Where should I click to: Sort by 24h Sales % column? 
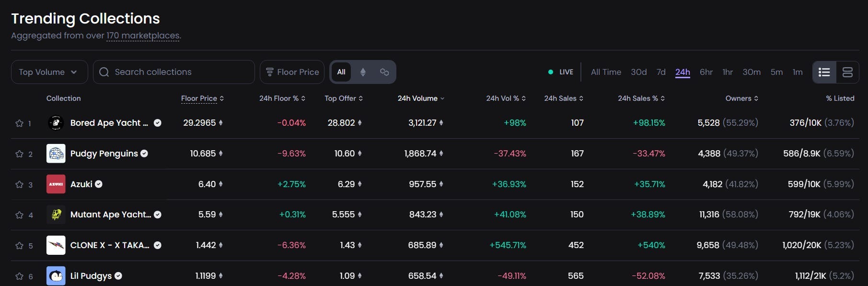[x=641, y=98]
